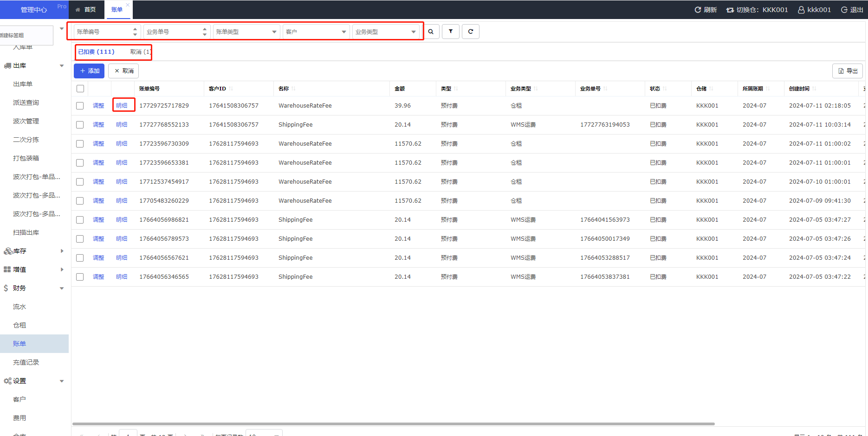Click the 添加 add button

[x=89, y=71]
